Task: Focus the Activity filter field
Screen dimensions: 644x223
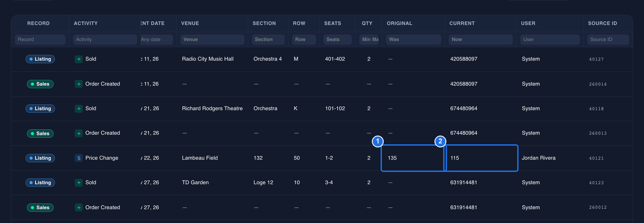Action: click(105, 40)
